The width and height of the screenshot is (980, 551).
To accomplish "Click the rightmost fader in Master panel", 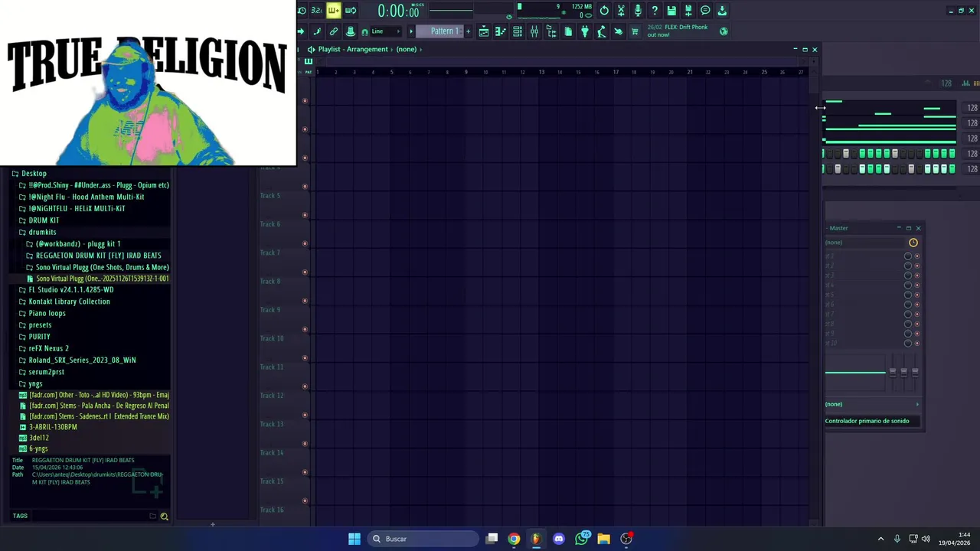I will click(915, 371).
